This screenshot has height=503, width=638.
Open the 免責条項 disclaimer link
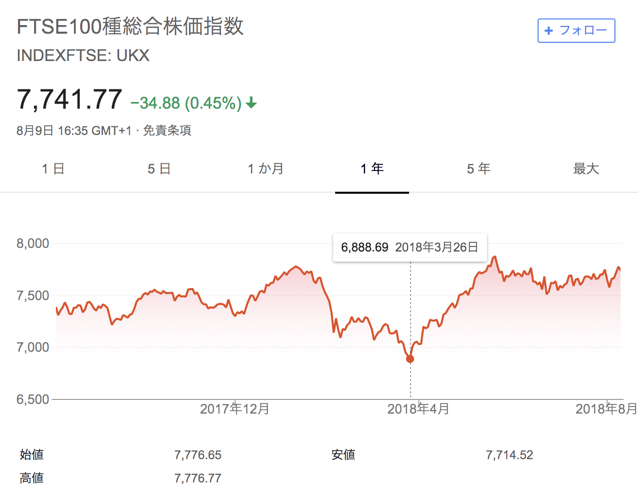point(167,131)
